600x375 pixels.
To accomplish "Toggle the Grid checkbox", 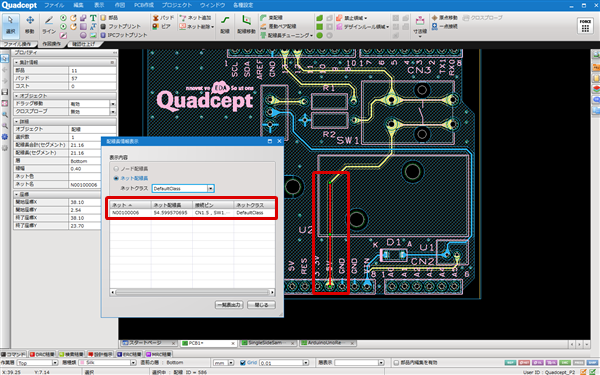I will (242, 362).
